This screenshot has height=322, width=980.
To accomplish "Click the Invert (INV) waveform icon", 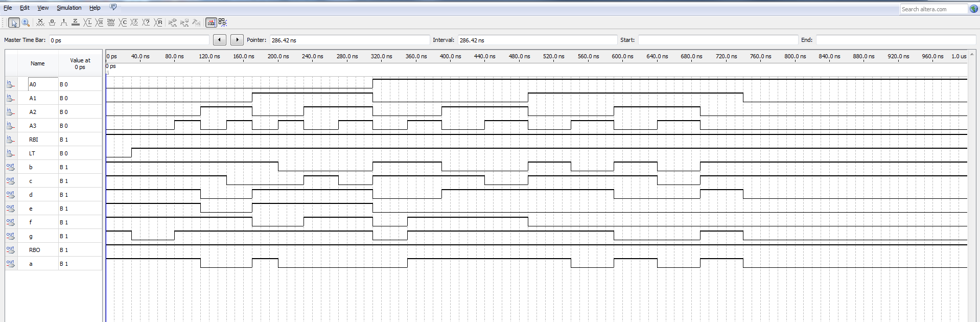I will point(111,22).
